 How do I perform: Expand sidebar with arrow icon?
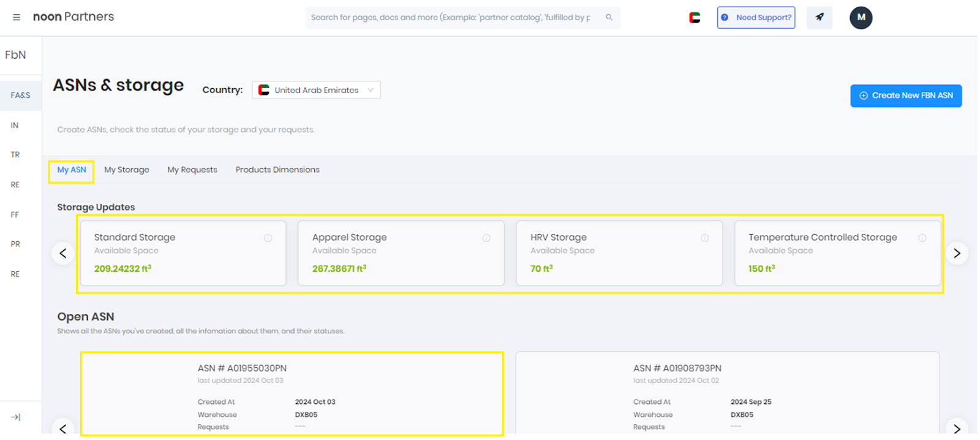(x=16, y=417)
